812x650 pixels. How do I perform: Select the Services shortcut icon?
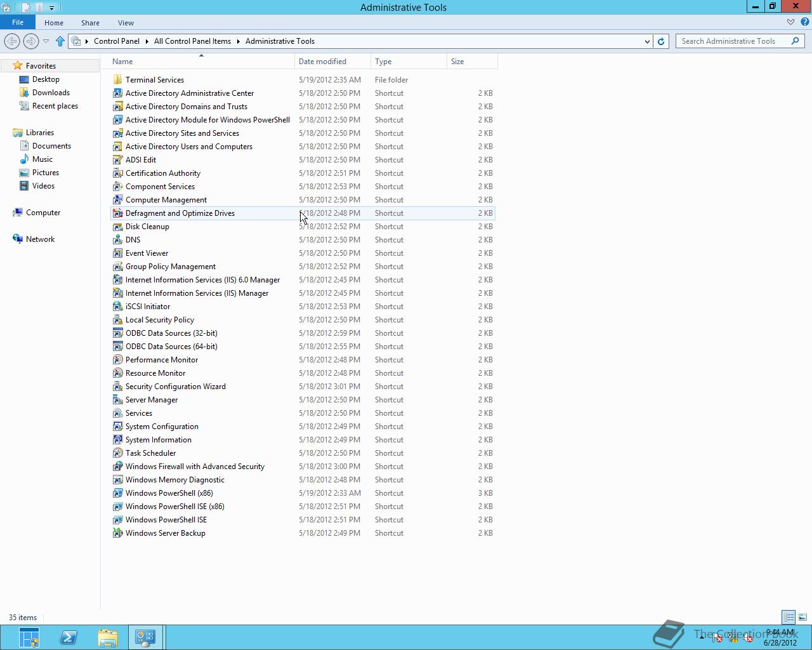tap(117, 413)
